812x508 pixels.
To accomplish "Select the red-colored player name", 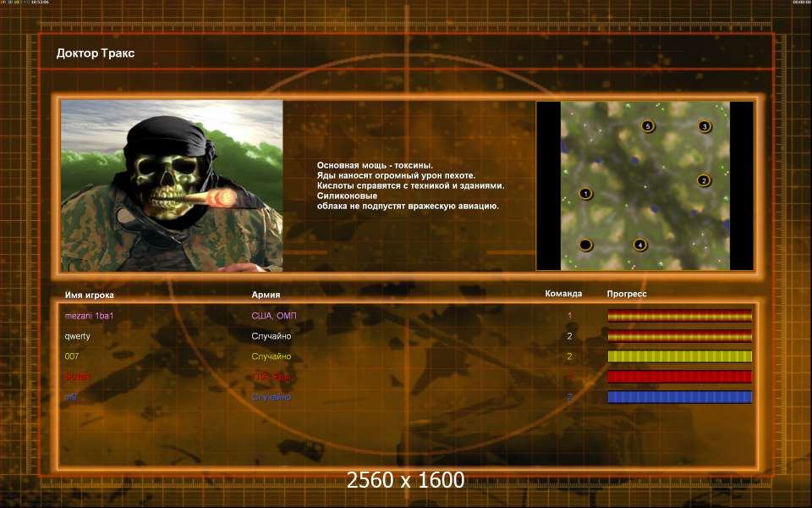I will [x=77, y=377].
